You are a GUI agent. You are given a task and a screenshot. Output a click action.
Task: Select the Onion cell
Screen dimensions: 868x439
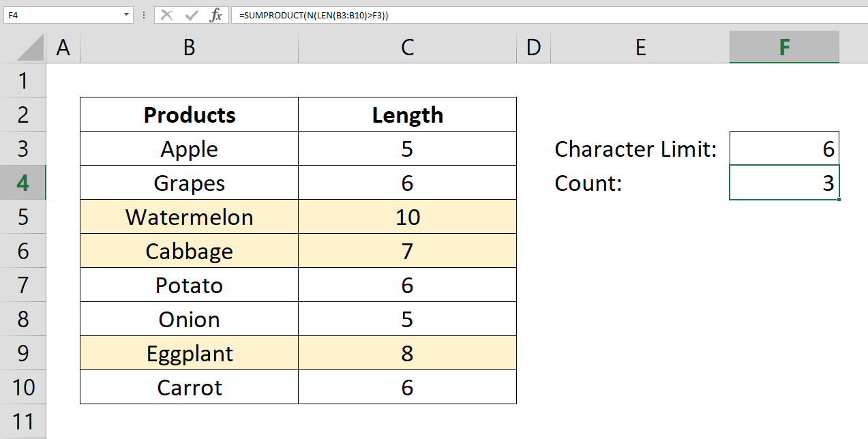pyautogui.click(x=190, y=319)
